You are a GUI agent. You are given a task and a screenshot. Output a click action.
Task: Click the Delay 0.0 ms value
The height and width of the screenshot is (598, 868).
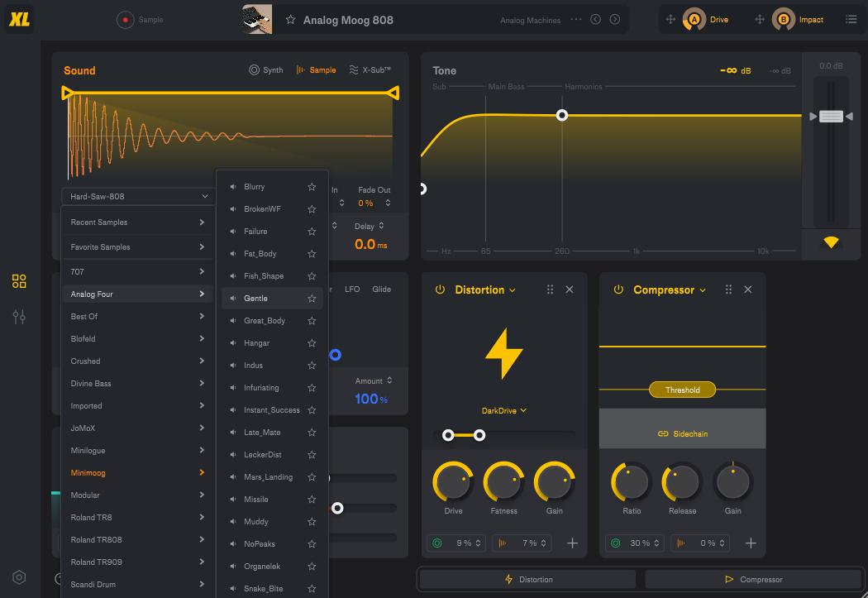coord(370,244)
